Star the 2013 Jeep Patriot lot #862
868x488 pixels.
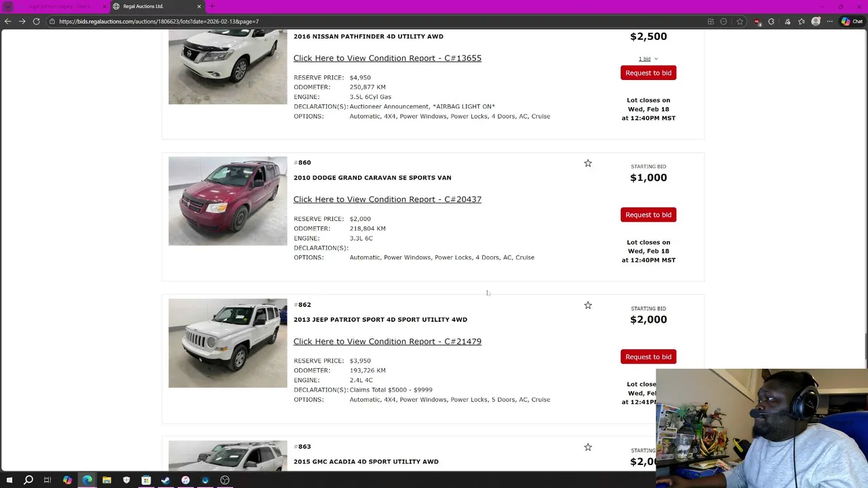(x=588, y=305)
